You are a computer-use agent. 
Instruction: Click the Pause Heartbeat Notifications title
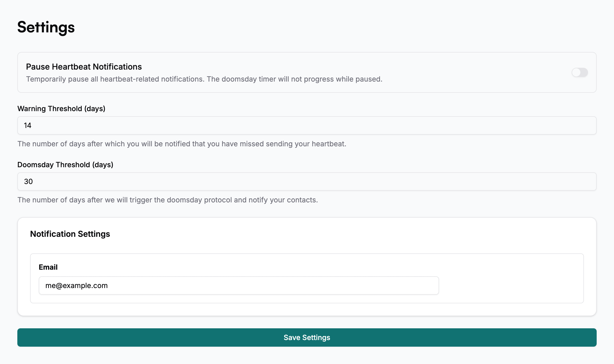pos(84,67)
